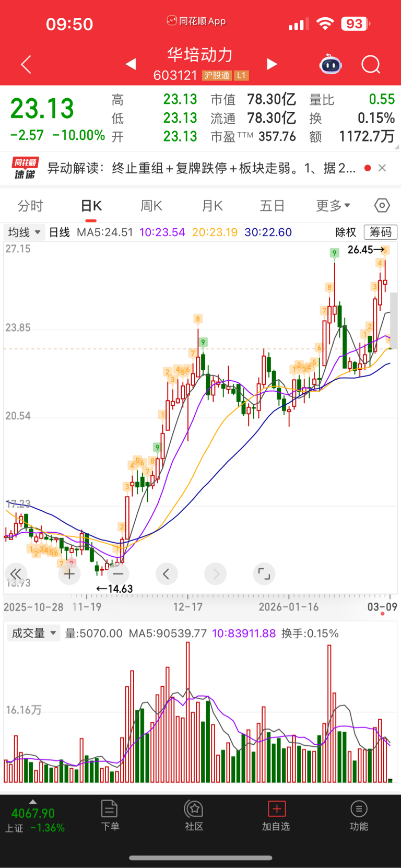Tap 市值 78.30亿 value
The width and height of the screenshot is (401, 868).
pos(272,99)
